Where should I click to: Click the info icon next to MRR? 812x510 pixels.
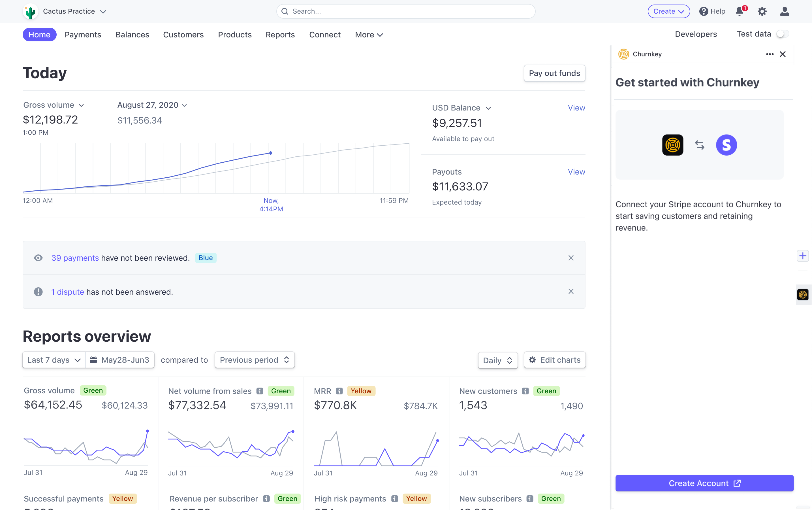click(x=339, y=390)
